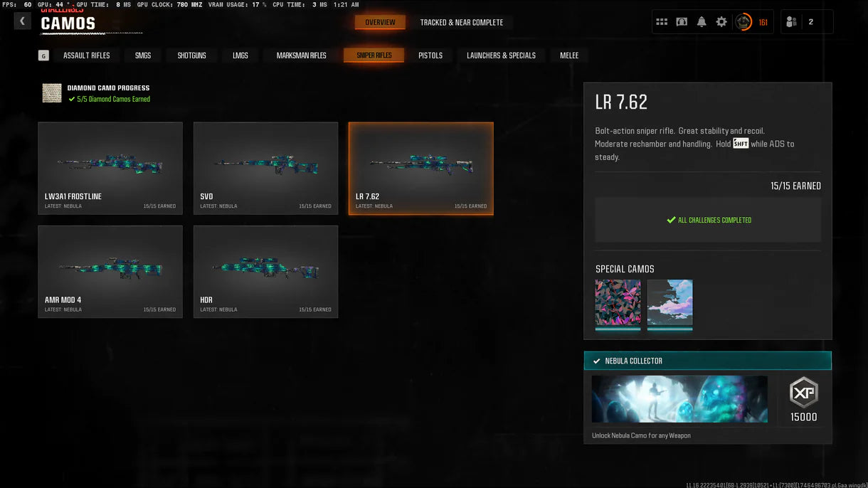Pick the HDR weapon card
The height and width of the screenshot is (488, 868).
tap(265, 272)
